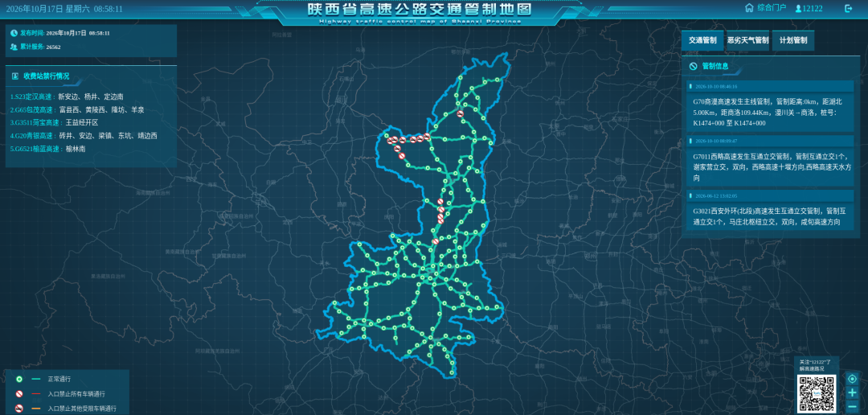Image resolution: width=868 pixels, height=415 pixels.
Task: Click the locate/recenter map button
Action: (x=852, y=379)
